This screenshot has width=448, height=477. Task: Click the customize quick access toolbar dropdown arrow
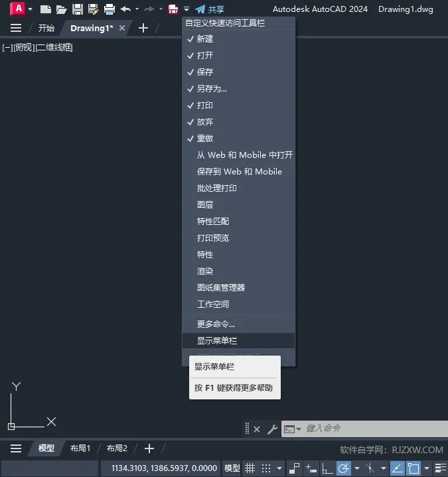click(x=187, y=9)
